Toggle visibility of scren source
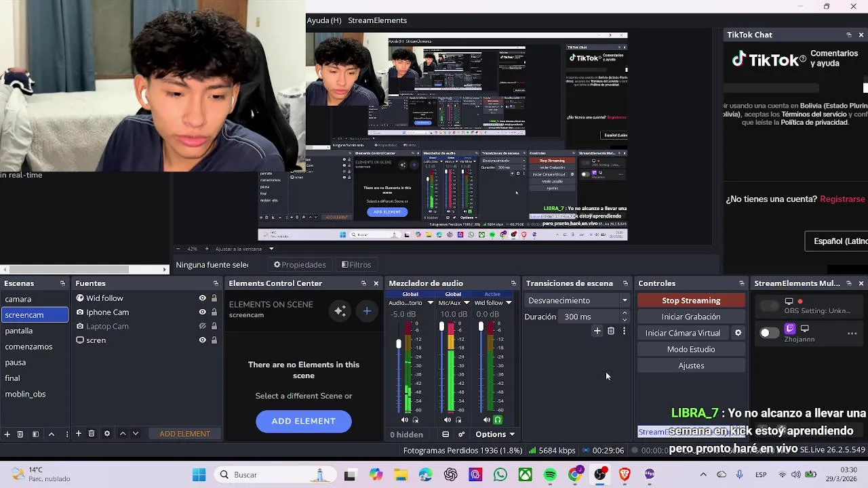868x488 pixels. point(202,340)
